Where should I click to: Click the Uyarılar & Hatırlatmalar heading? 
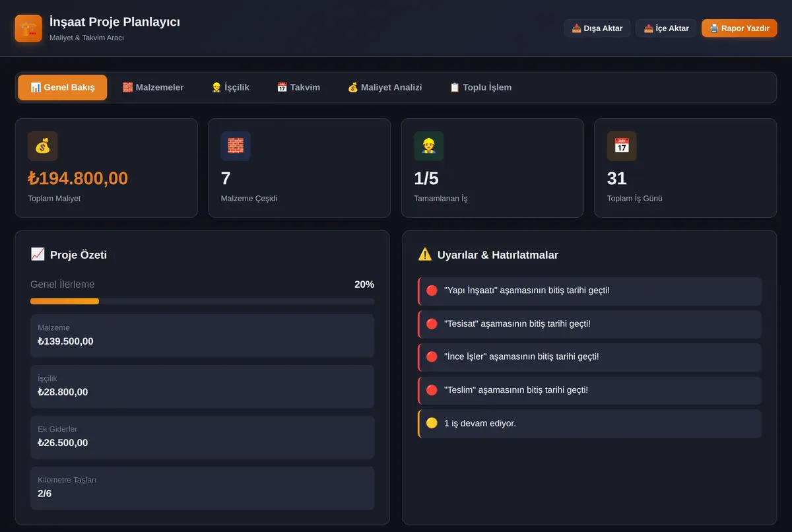click(x=498, y=255)
